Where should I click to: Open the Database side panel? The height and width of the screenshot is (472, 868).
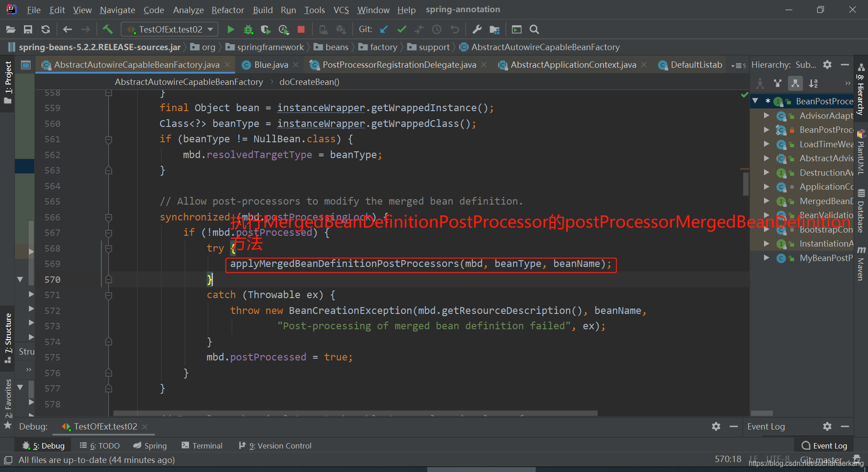[861, 211]
